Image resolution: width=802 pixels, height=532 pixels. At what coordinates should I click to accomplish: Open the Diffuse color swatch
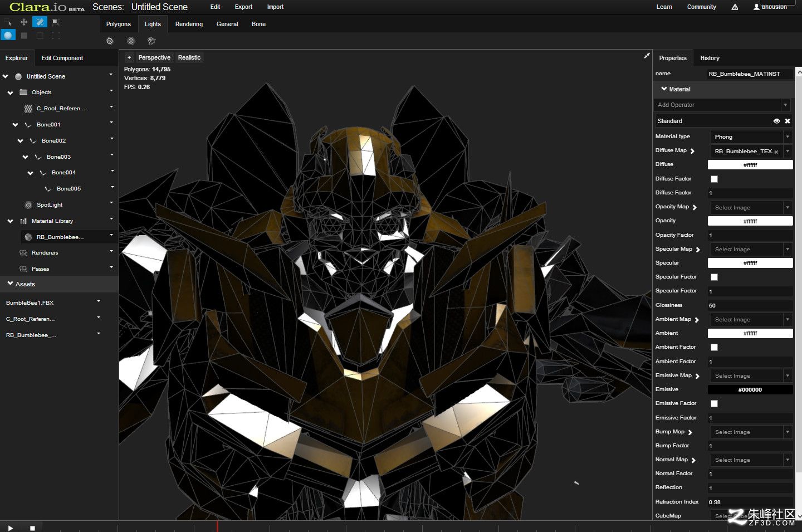click(750, 165)
